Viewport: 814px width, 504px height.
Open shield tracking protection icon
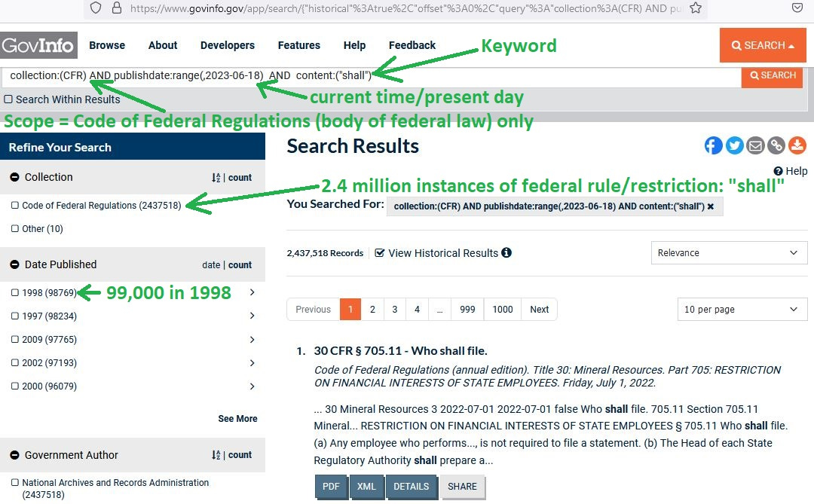tap(96, 8)
